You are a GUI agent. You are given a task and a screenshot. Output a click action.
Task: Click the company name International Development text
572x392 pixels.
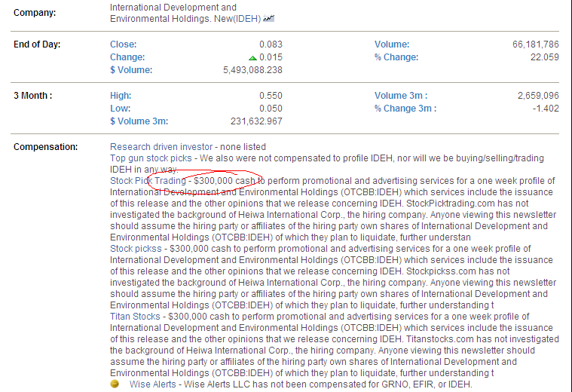coord(173,8)
